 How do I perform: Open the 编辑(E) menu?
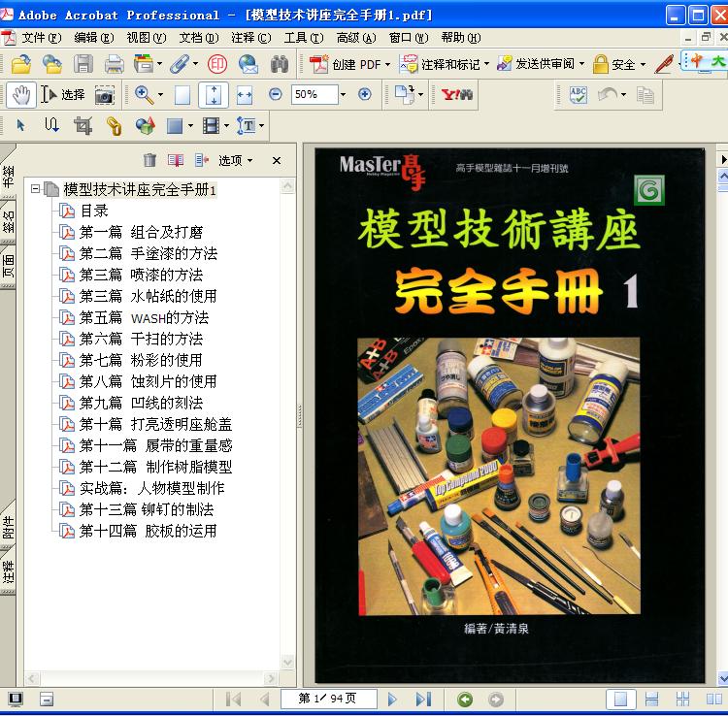click(x=94, y=38)
